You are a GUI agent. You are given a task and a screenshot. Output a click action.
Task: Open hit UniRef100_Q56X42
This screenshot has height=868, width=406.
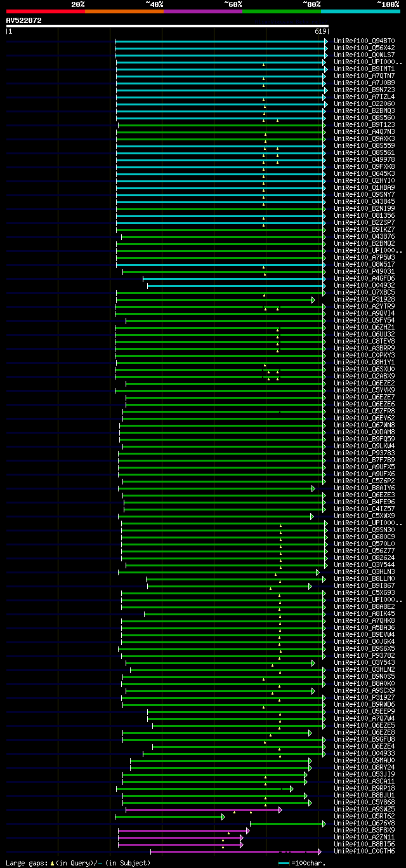364,48
